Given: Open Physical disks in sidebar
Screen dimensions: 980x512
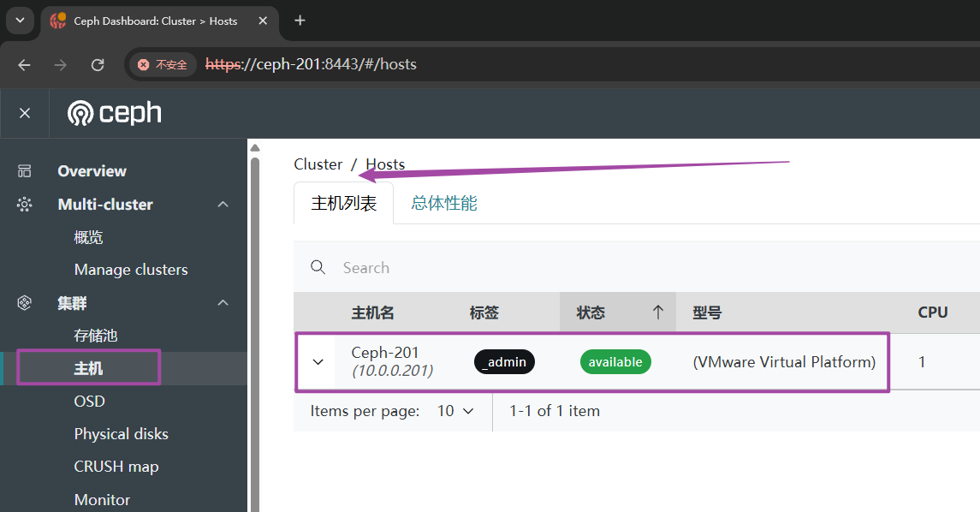Looking at the screenshot, I should [122, 434].
